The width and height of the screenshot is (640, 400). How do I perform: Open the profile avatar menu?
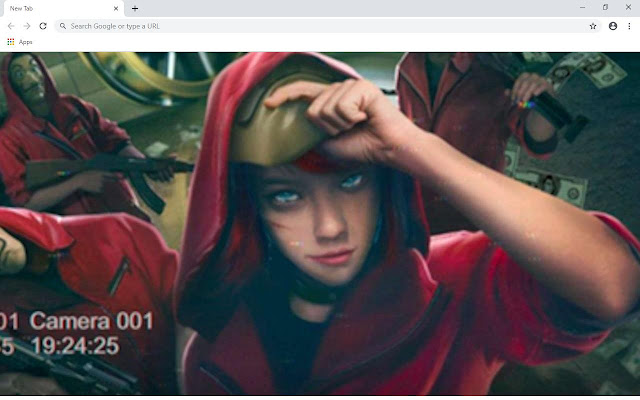click(x=613, y=26)
